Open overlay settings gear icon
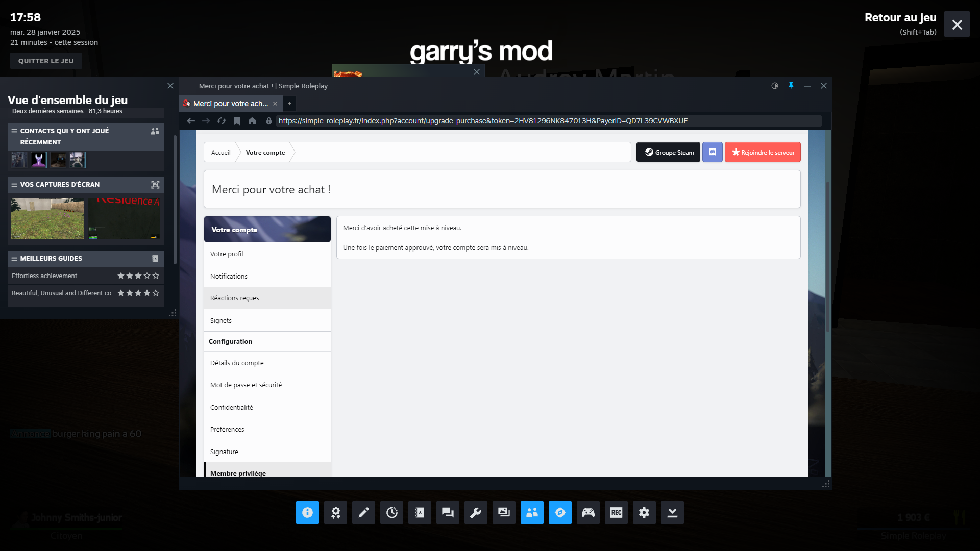The image size is (980, 551). coord(644,512)
